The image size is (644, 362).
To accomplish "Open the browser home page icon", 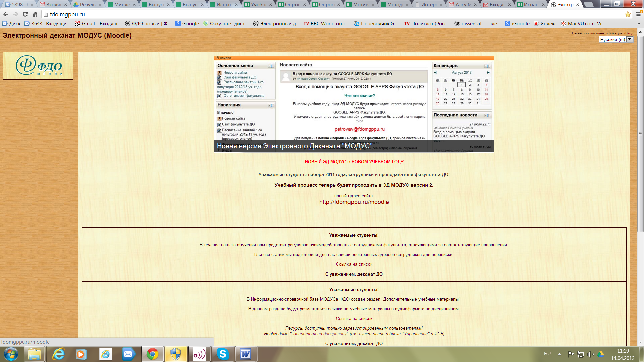I will click(35, 14).
